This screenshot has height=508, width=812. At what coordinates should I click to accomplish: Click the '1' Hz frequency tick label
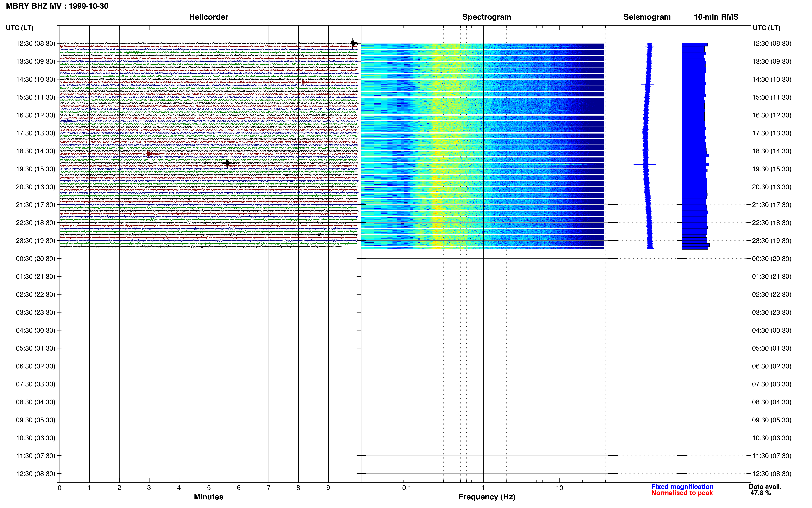click(483, 487)
